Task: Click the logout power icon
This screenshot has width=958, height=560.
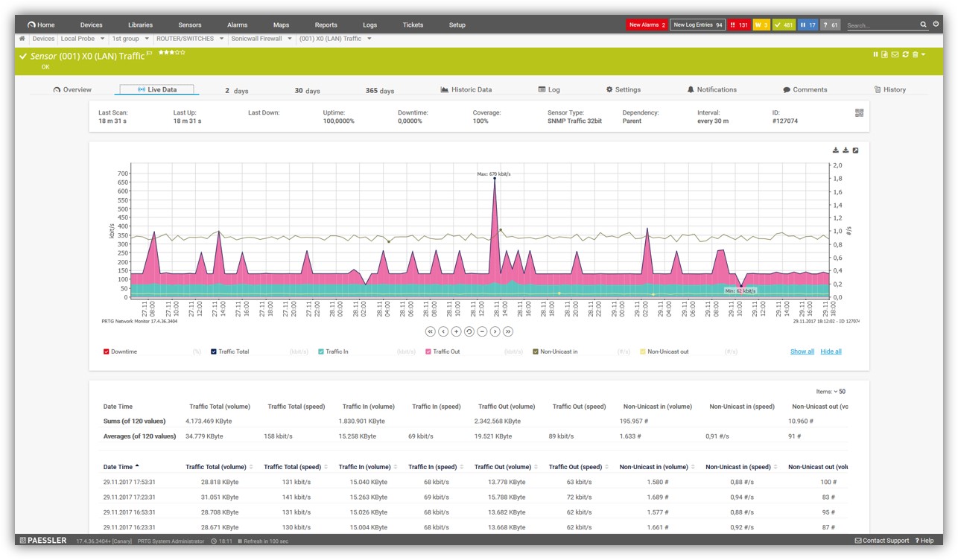Action: [x=936, y=25]
